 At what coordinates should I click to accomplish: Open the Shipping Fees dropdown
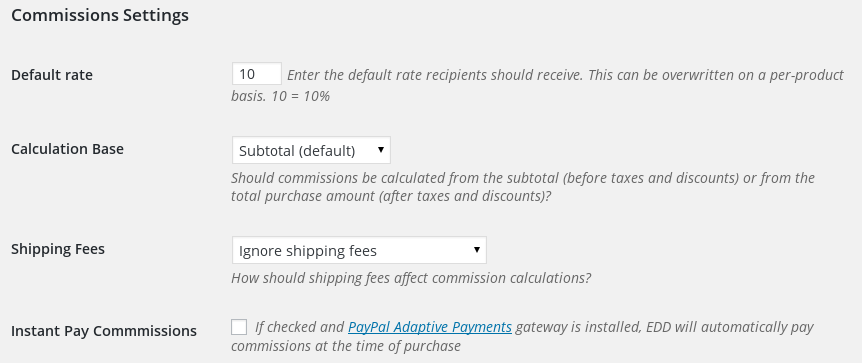(x=359, y=250)
